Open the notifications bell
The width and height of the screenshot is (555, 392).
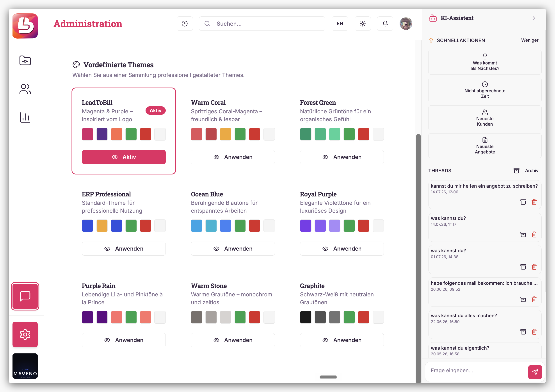pos(385,23)
